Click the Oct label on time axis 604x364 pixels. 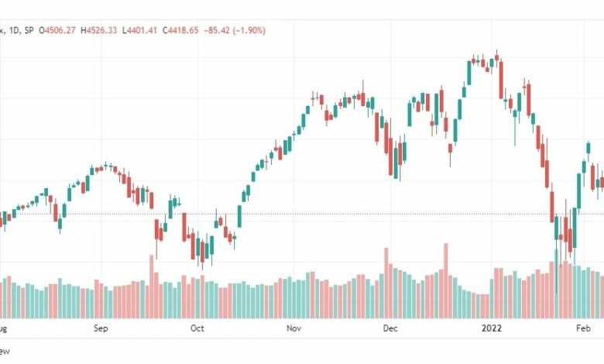pyautogui.click(x=197, y=328)
